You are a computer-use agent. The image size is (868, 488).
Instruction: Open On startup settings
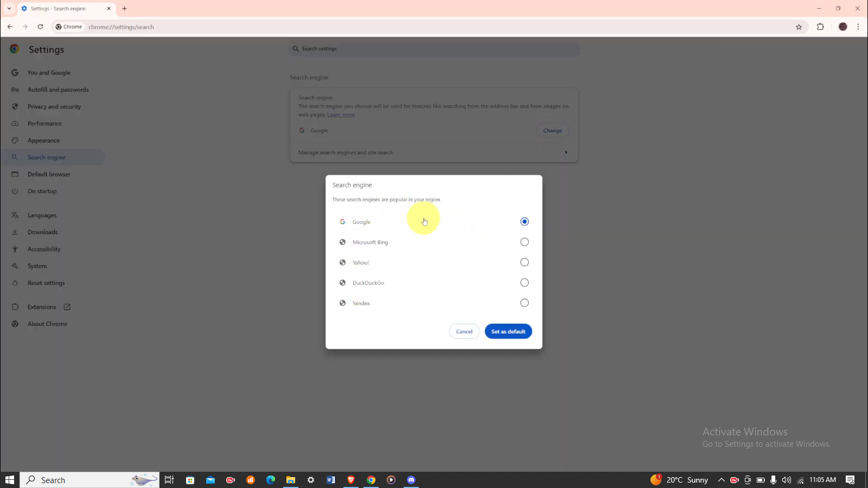tap(42, 191)
